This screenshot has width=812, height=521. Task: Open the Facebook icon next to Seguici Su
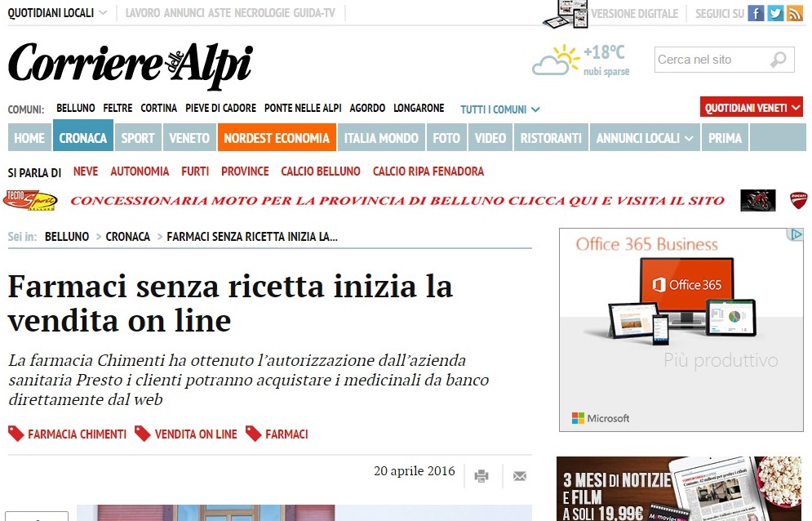pos(756,13)
